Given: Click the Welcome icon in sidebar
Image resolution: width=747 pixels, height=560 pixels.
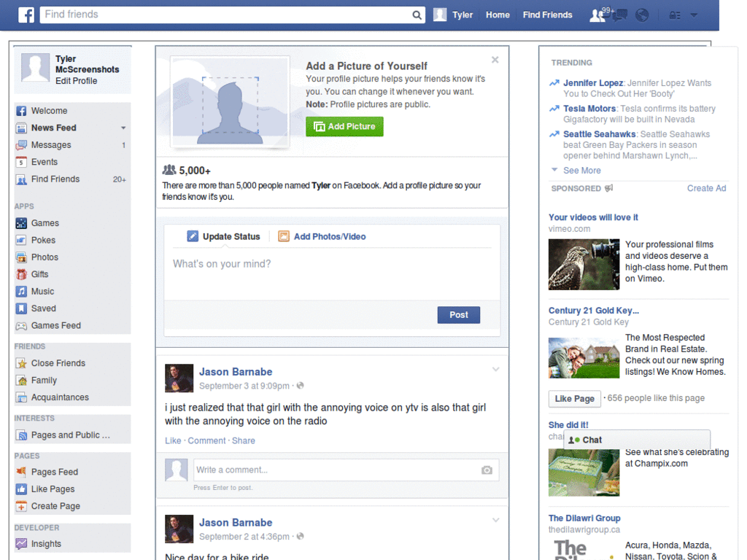Looking at the screenshot, I should (x=21, y=111).
